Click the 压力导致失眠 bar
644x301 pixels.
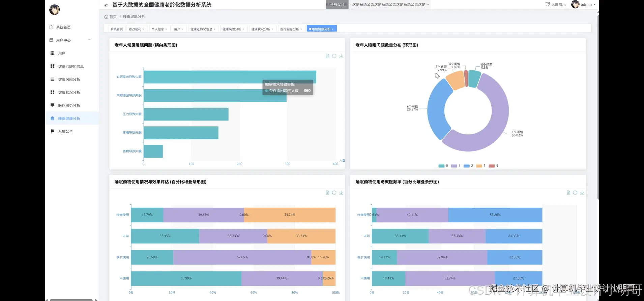186,114
